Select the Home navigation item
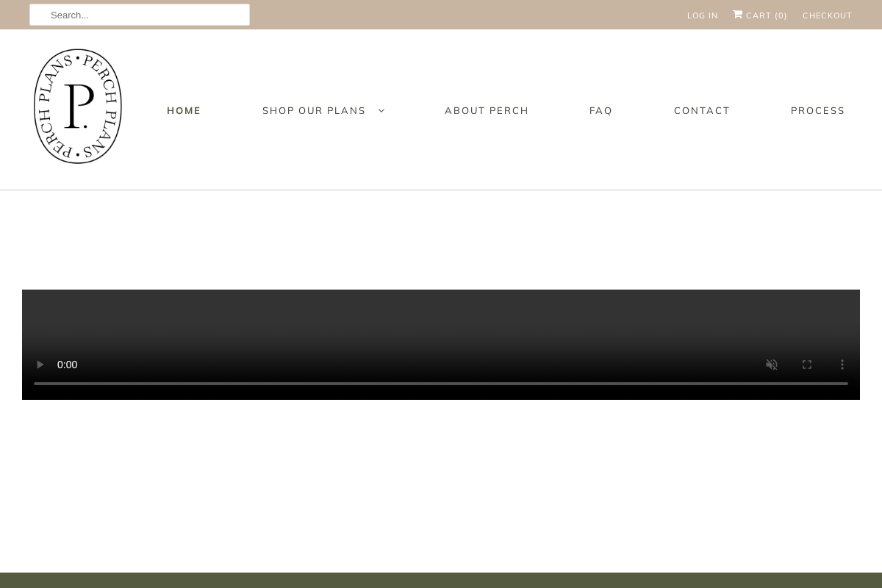 (184, 110)
